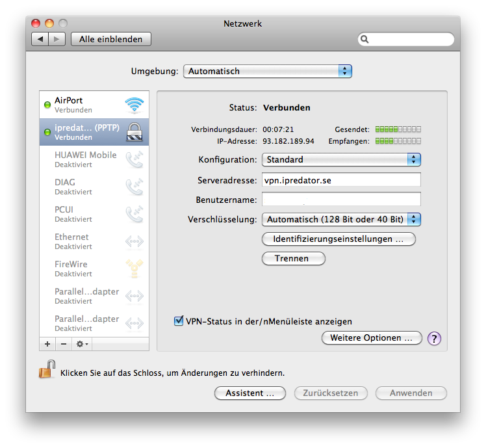Click the HUAWEI Mobile phone icon
The width and height of the screenshot is (486, 448).
click(x=134, y=159)
